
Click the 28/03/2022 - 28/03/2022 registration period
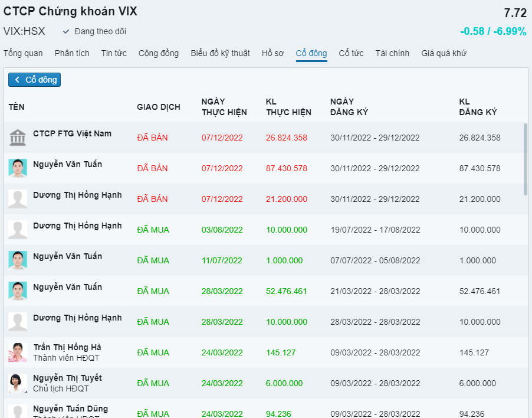click(x=375, y=322)
